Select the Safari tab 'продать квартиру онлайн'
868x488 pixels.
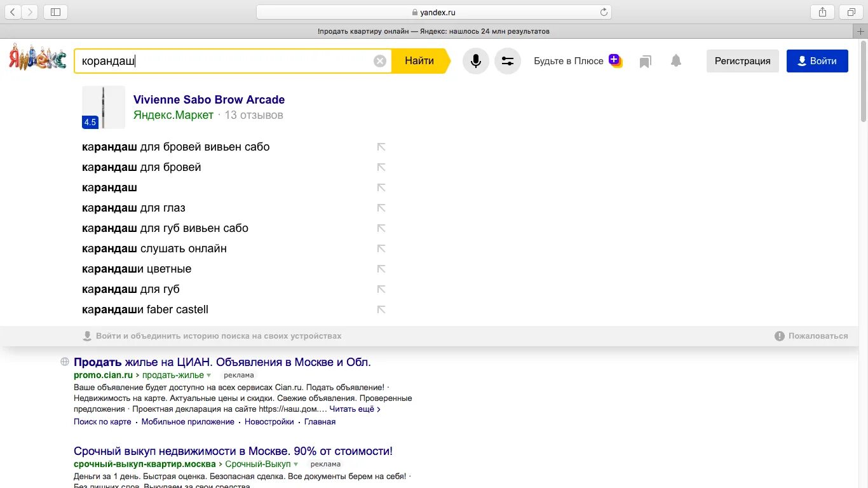(x=433, y=31)
